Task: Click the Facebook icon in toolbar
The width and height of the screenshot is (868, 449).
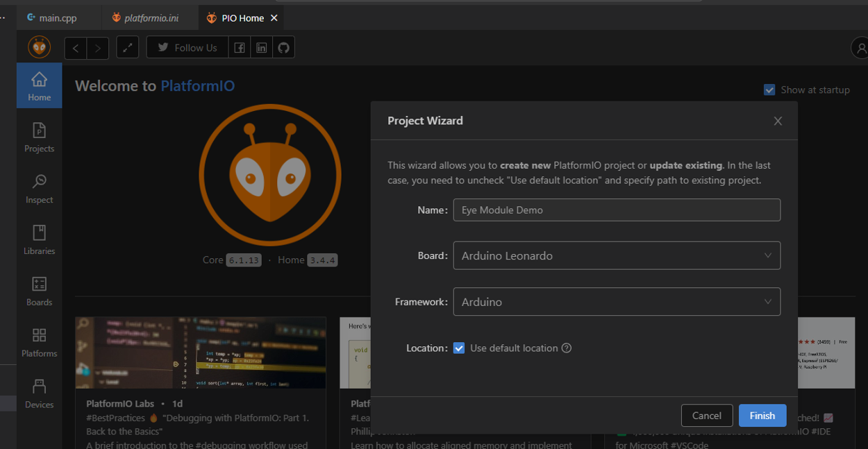Action: [x=239, y=48]
